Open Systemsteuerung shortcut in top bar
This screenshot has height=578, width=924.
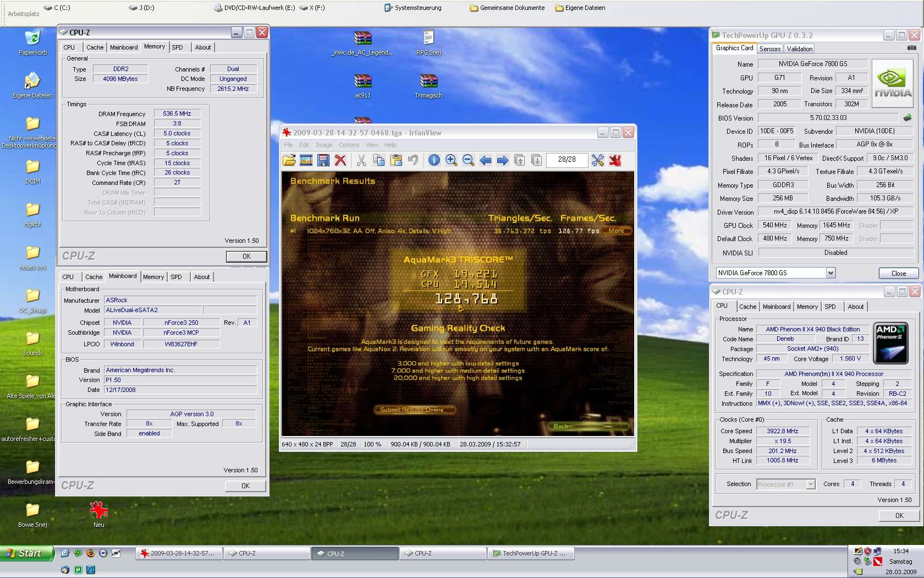pos(413,8)
